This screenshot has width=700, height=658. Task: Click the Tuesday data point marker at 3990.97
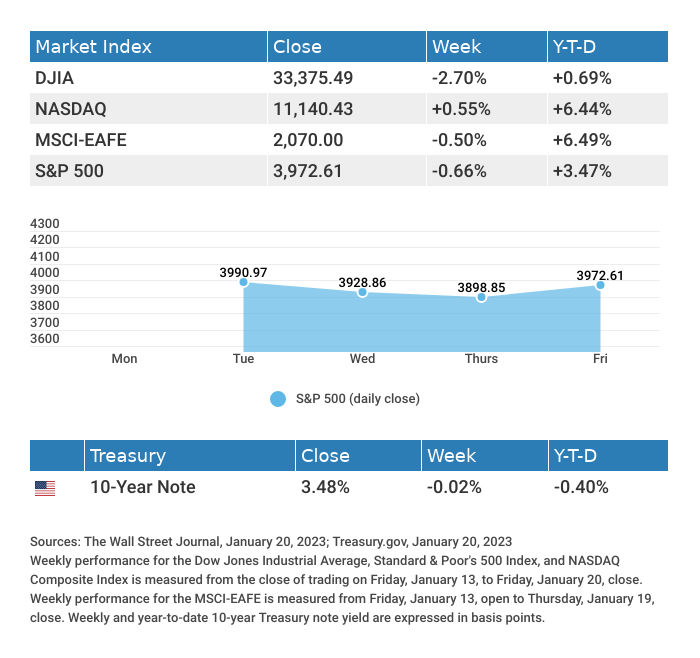tap(243, 282)
